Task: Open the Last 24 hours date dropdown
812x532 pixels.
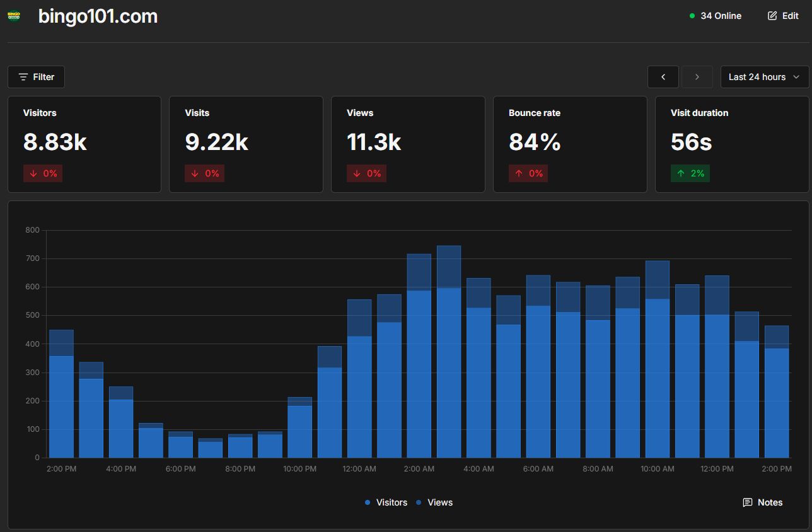Action: click(x=765, y=77)
